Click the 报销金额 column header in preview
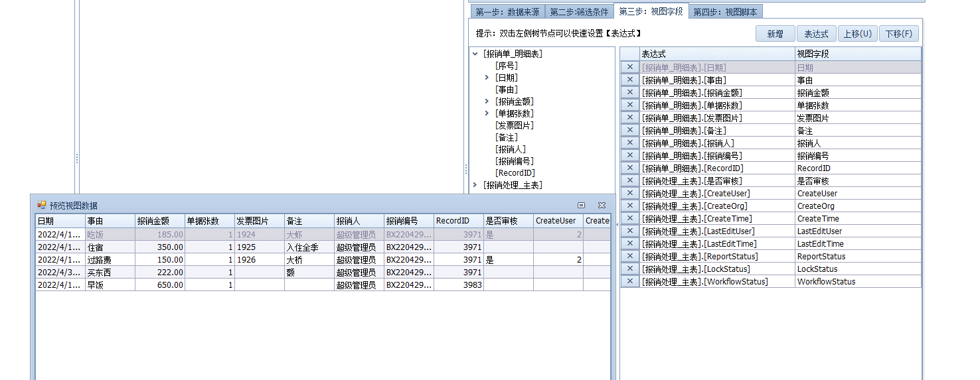The height and width of the screenshot is (380, 980). (x=153, y=221)
